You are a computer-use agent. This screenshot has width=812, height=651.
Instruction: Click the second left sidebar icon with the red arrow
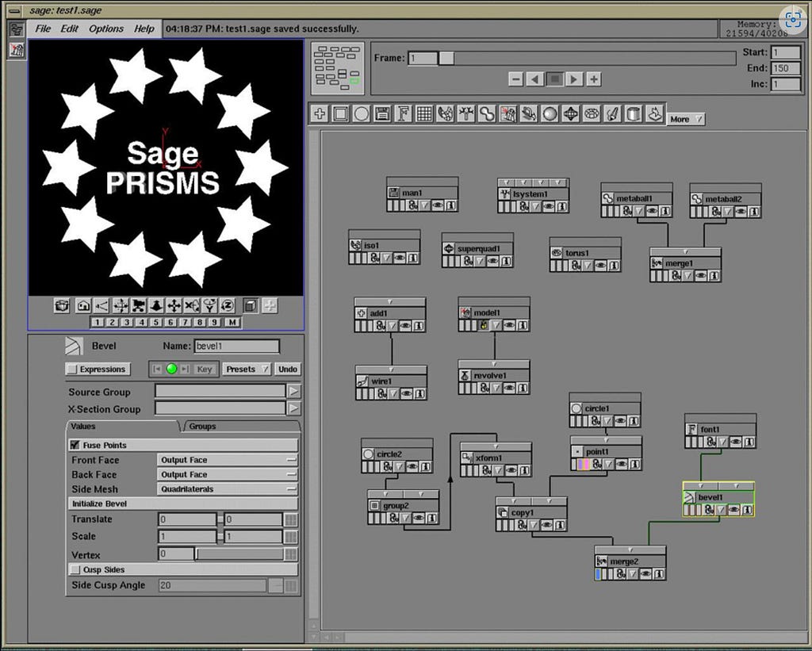[x=17, y=50]
